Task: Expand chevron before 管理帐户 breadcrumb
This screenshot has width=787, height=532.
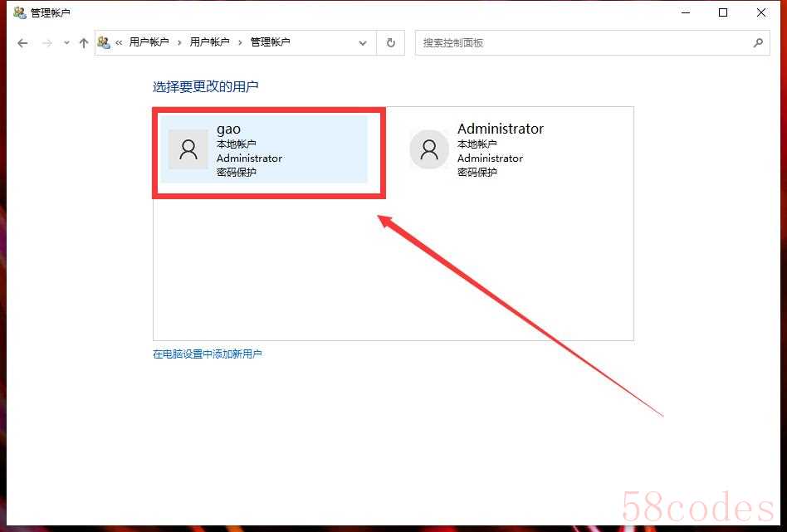Action: [240, 42]
